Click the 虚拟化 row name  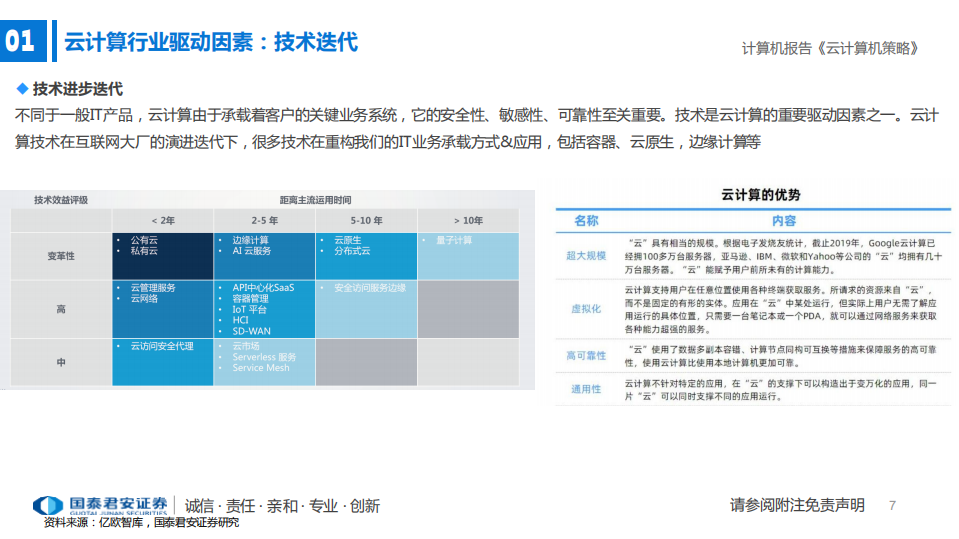586,309
